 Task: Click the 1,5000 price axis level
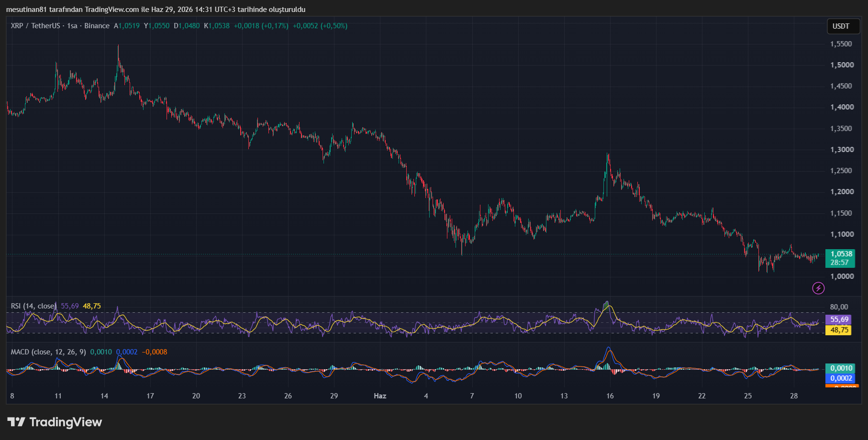click(x=842, y=65)
